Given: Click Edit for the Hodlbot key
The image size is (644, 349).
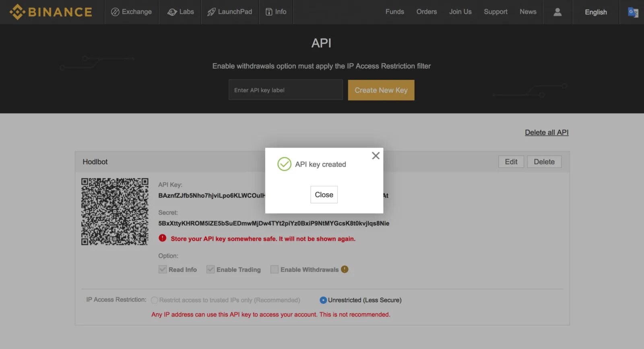Looking at the screenshot, I should [511, 162].
